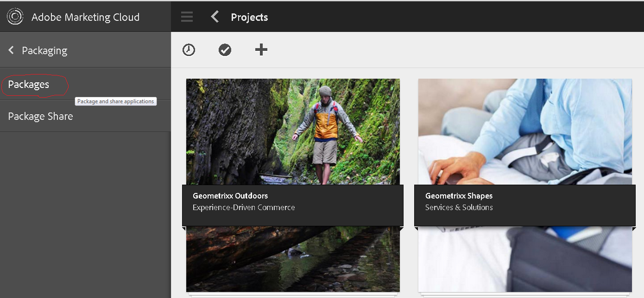
Task: Click the Services & Solutions subtitle
Action: (x=459, y=207)
